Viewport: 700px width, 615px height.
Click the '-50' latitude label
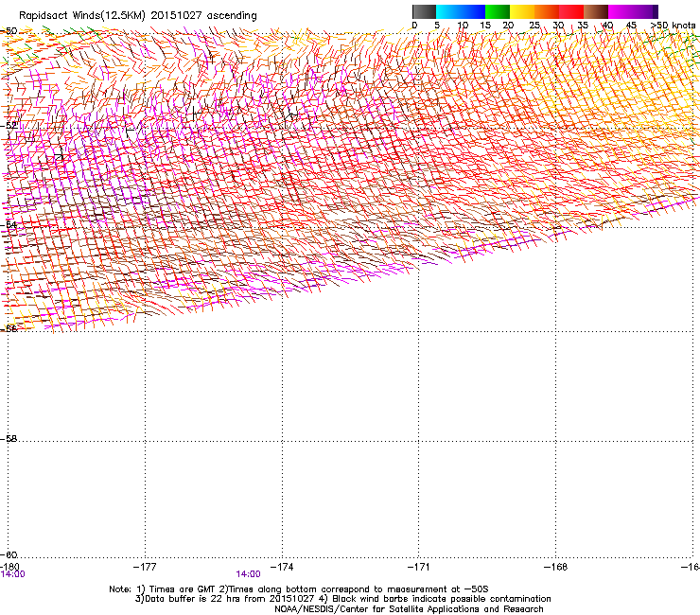point(9,31)
